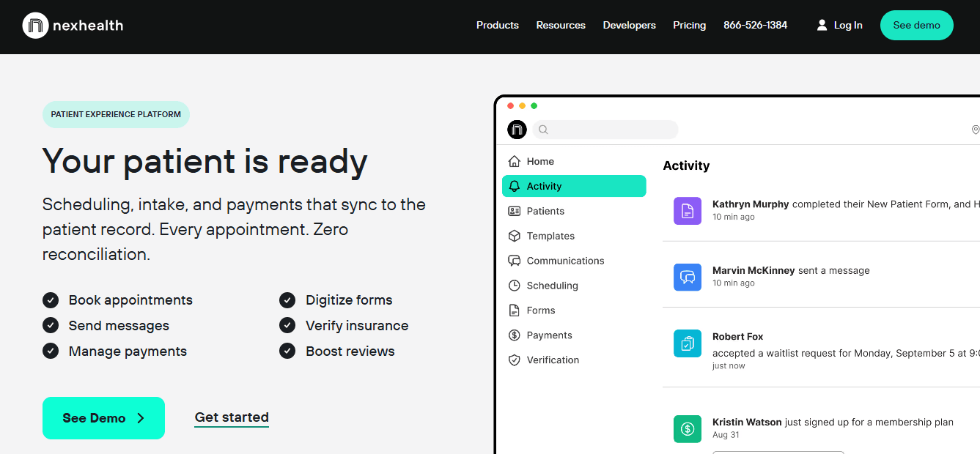Image resolution: width=980 pixels, height=454 pixels.
Task: Click green dollar icon next to Kristin Watson
Action: [x=688, y=429]
